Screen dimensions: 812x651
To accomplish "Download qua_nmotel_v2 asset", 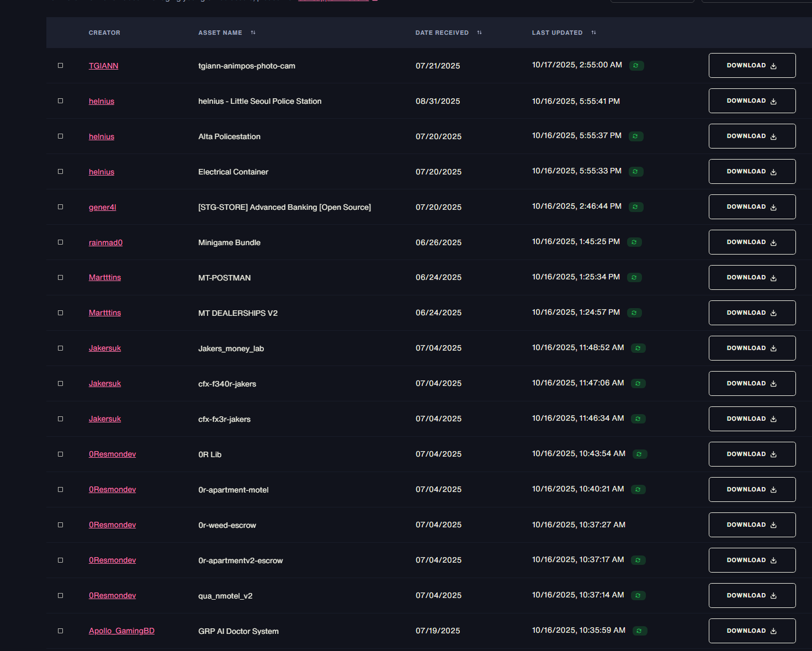I will click(x=752, y=596).
